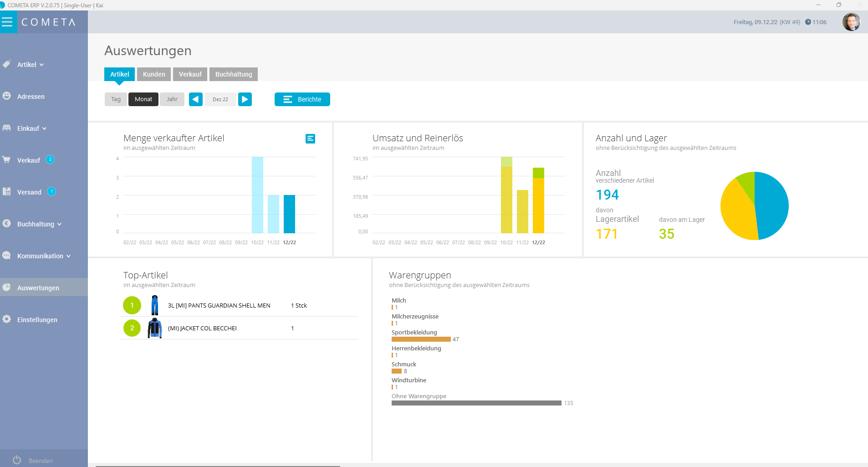The width and height of the screenshot is (868, 467).
Task: Open the hamburger menu icon
Action: point(8,22)
